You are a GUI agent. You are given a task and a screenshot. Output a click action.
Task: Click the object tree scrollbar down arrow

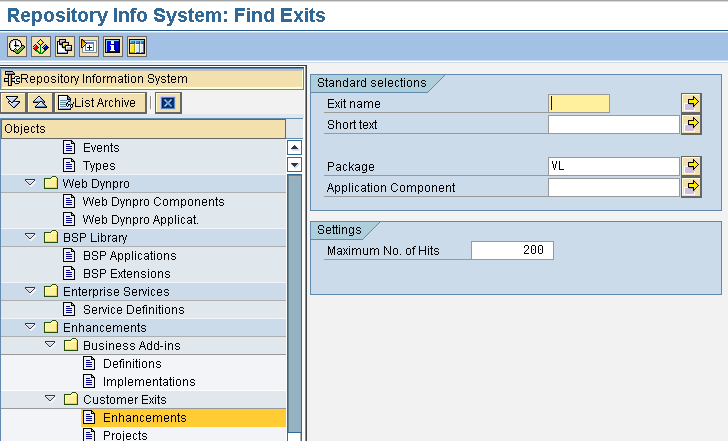(294, 165)
